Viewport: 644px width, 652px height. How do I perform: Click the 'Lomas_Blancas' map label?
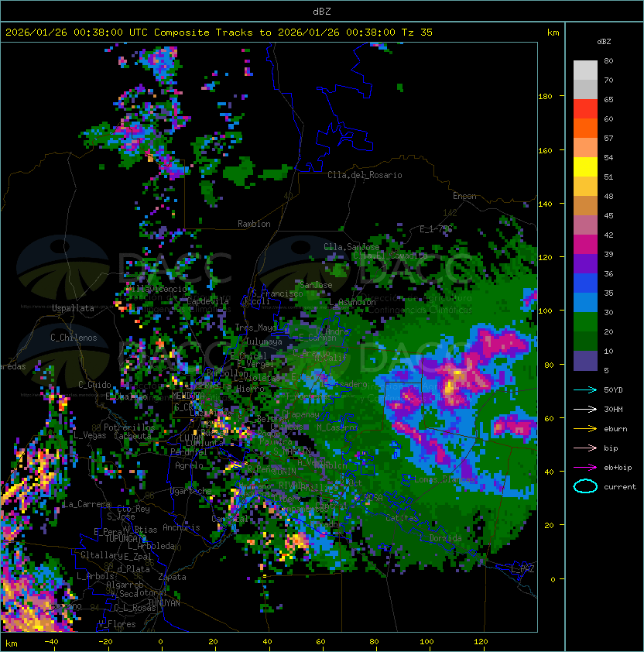444,479
